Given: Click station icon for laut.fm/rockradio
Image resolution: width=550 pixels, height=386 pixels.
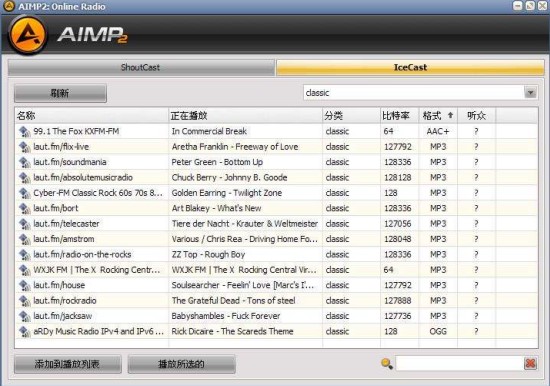Looking at the screenshot, I should [25, 301].
